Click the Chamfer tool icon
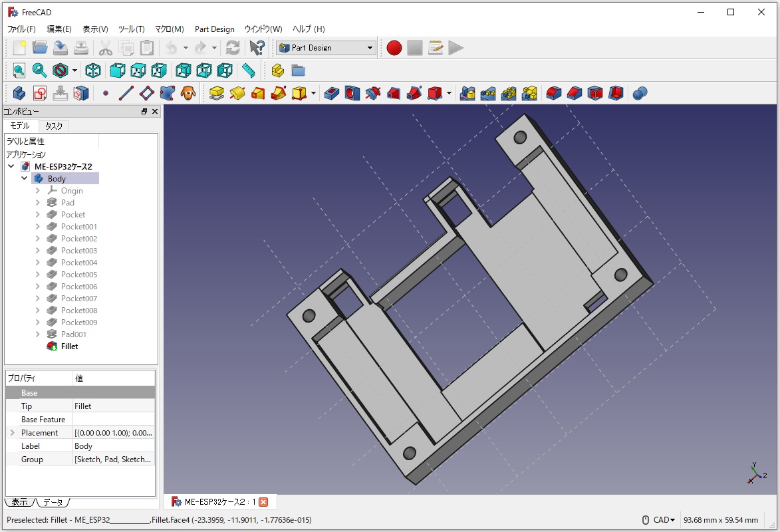The image size is (780, 532). point(575,93)
